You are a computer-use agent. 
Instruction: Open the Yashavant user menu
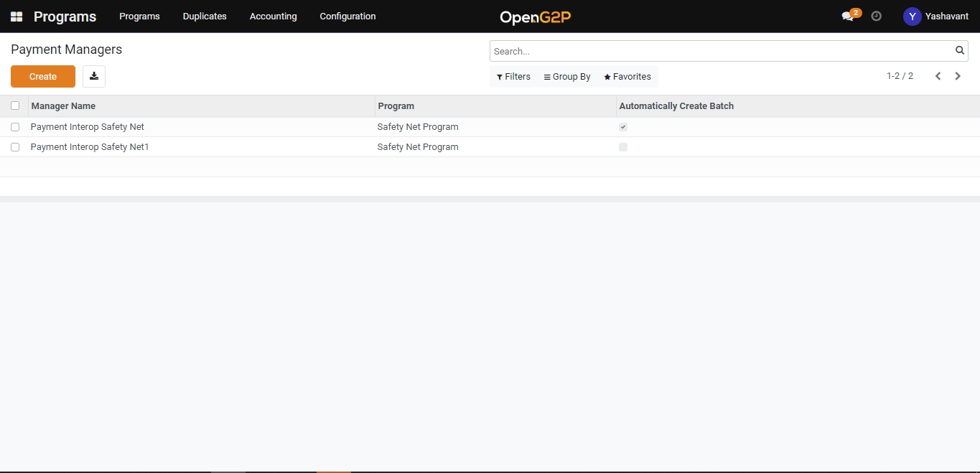coord(935,17)
